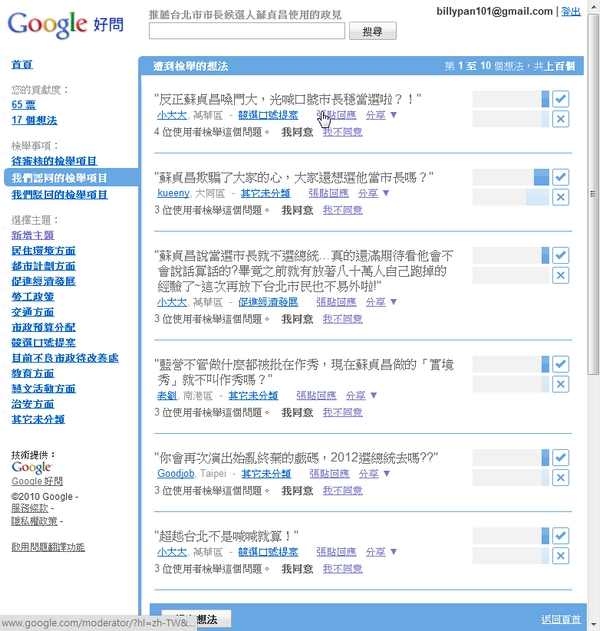Vote X against "反正蘇貞昌嗓門大" idea

pyautogui.click(x=561, y=119)
